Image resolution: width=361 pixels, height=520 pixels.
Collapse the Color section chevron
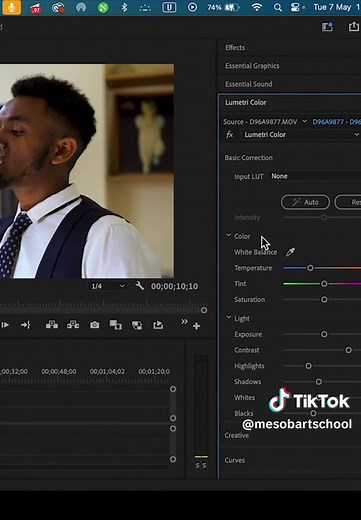pos(229,235)
